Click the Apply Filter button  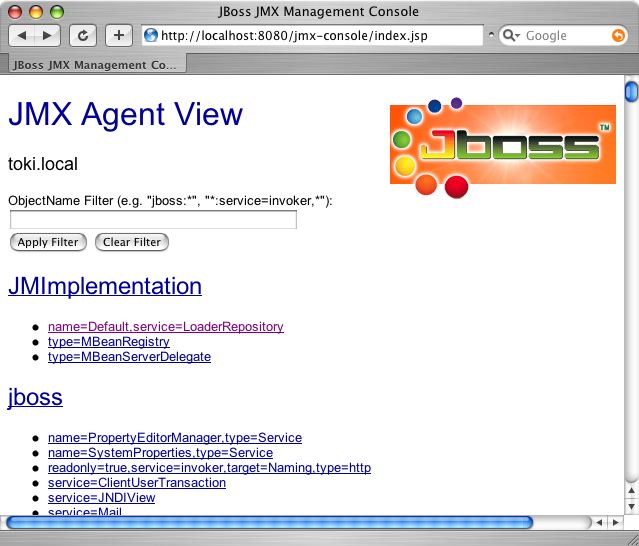(x=48, y=242)
